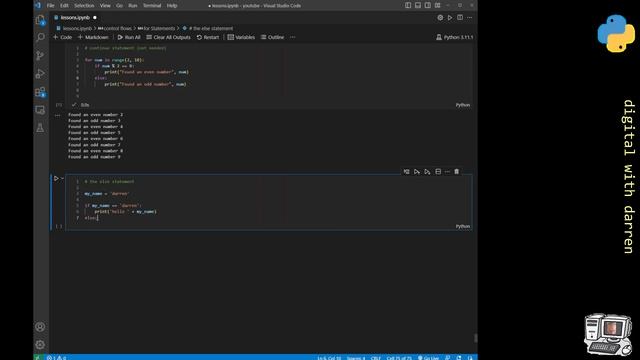This screenshot has height=360, width=640.
Task: Click Spaces indentation setting in status bar
Action: point(356,358)
